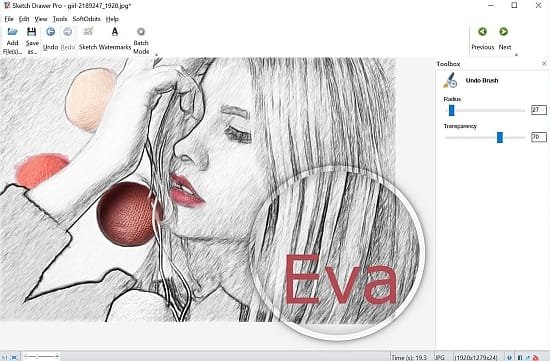Click the Radius label

pos(452,99)
